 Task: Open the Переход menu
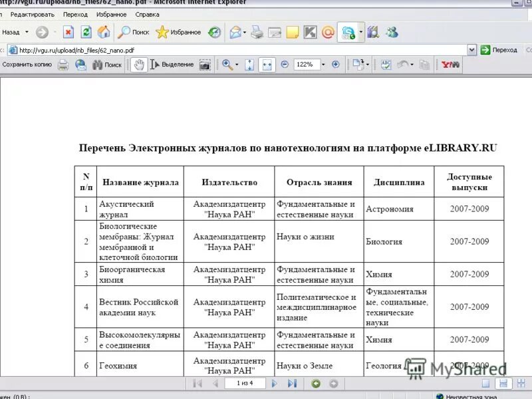(x=75, y=15)
